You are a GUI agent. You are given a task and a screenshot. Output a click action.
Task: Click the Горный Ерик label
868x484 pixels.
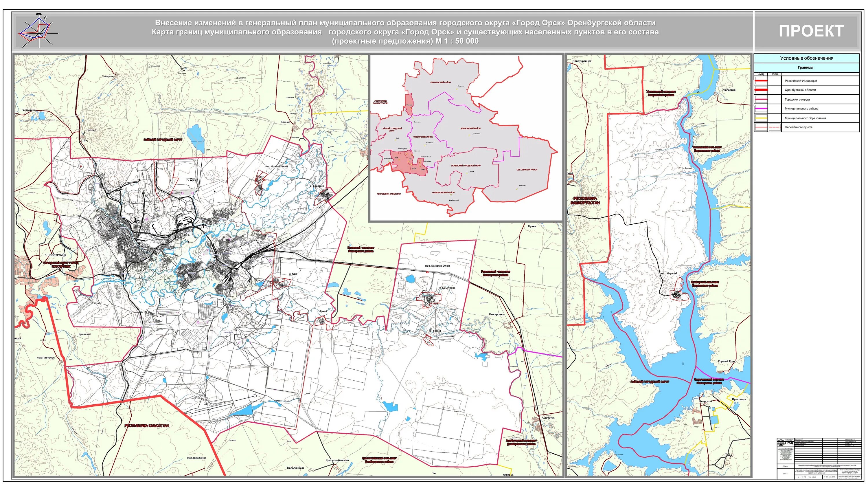[726, 361]
